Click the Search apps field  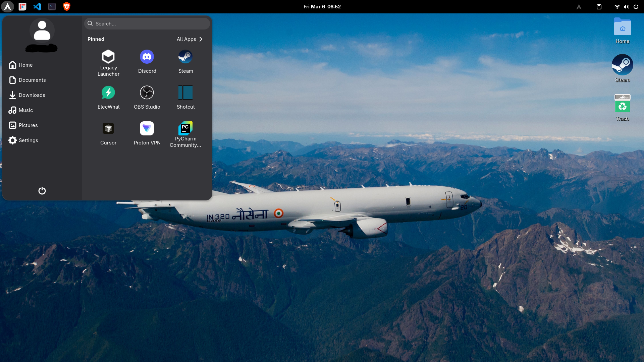147,24
